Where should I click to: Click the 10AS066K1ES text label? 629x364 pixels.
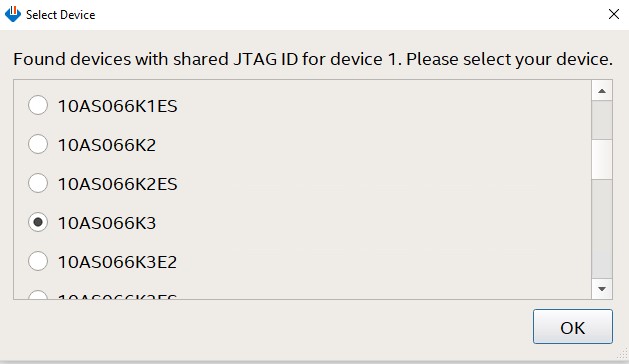click(x=118, y=106)
